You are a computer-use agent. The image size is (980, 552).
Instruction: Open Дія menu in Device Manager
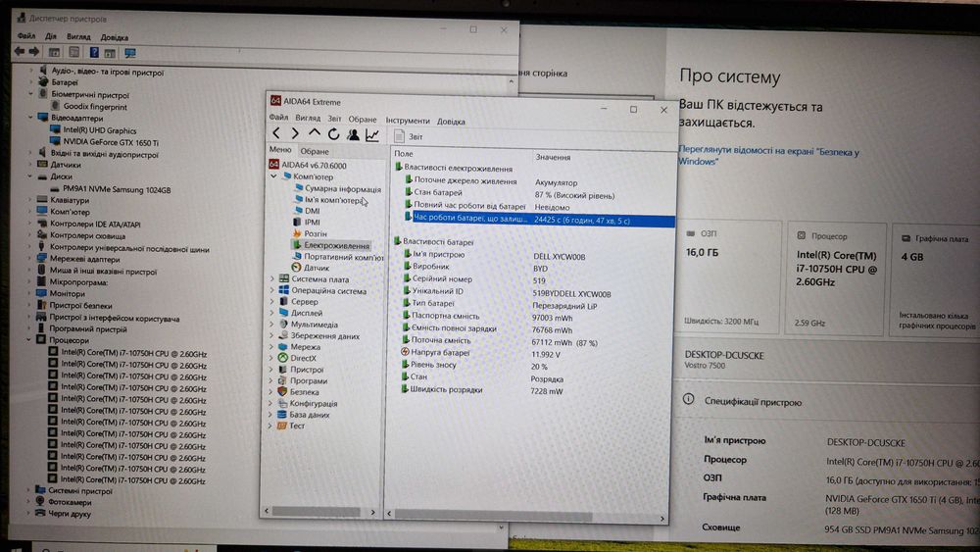click(51, 36)
